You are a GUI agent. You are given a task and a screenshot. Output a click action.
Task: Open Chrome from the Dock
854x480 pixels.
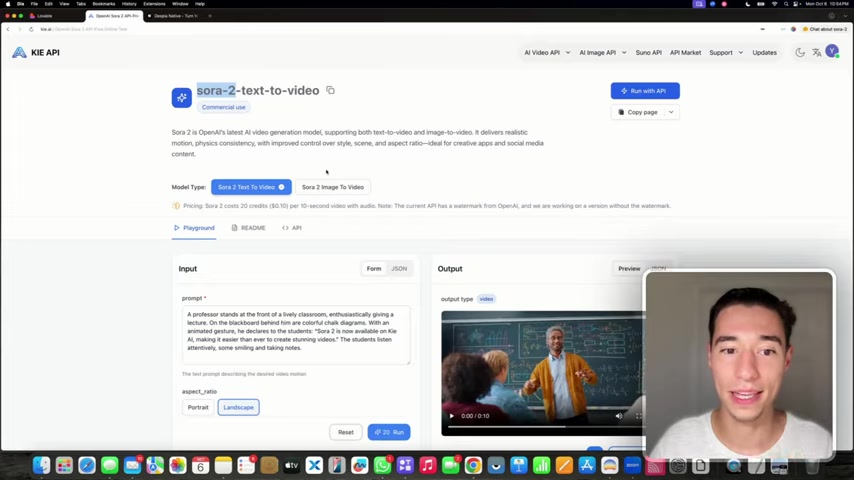(473, 465)
